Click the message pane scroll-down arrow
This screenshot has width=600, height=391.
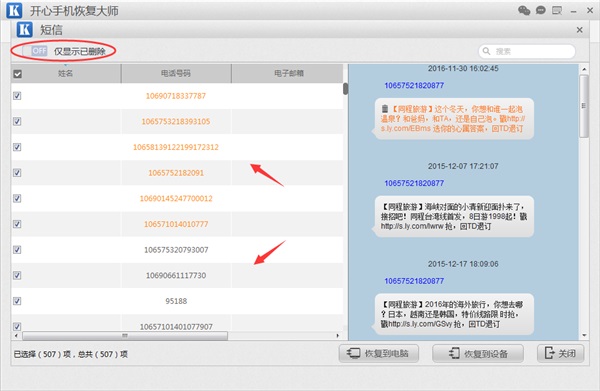pyautogui.click(x=584, y=335)
